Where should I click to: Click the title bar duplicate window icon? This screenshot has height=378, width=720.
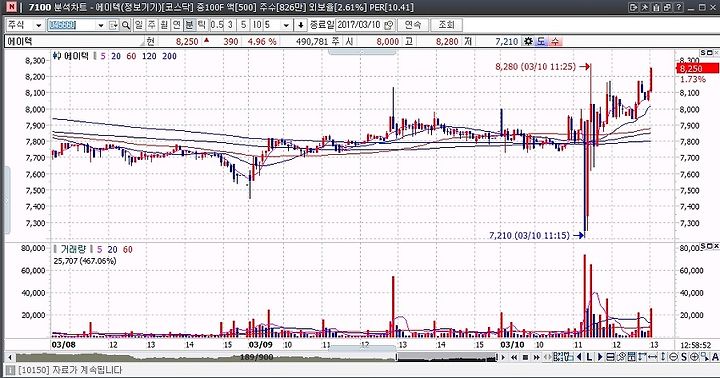point(667,7)
